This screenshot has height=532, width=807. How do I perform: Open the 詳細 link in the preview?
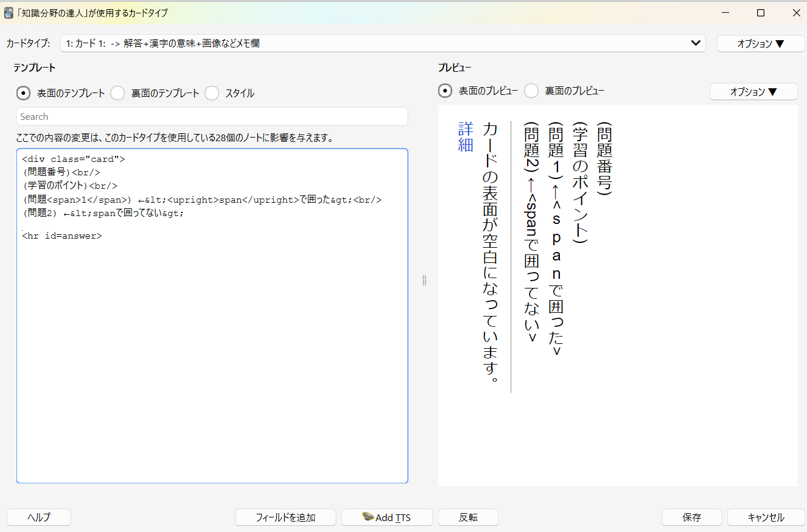[x=466, y=137]
